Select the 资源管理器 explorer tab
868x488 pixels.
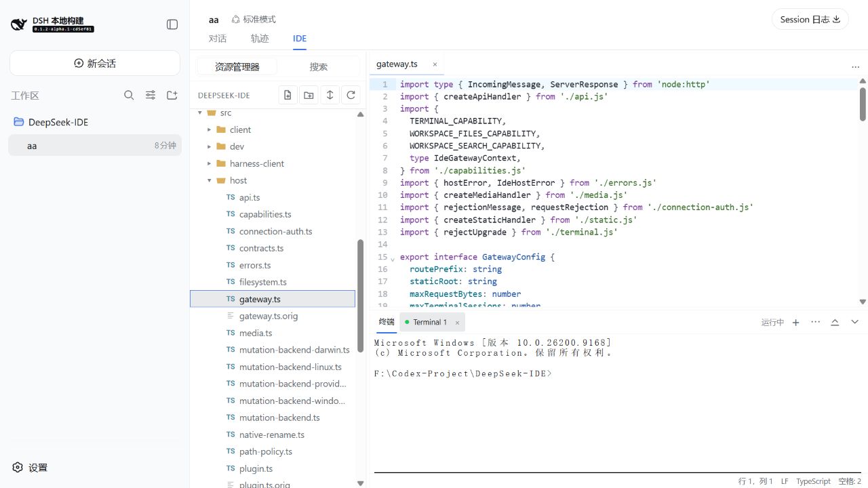click(x=237, y=66)
